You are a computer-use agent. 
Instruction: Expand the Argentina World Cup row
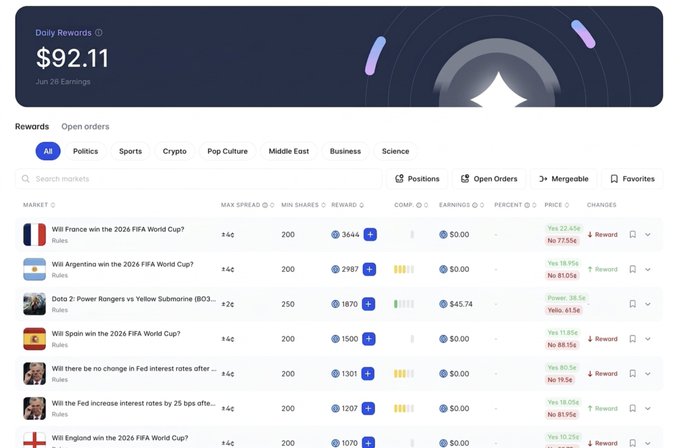click(x=647, y=269)
